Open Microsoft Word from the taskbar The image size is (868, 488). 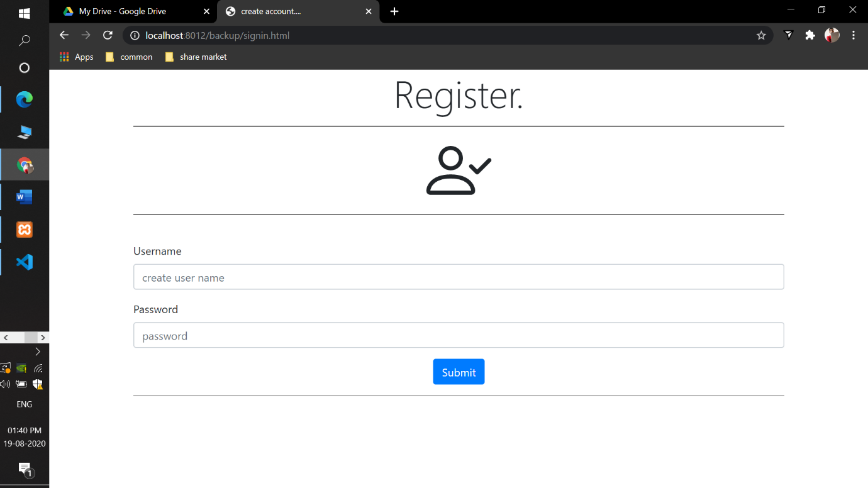[x=24, y=196]
